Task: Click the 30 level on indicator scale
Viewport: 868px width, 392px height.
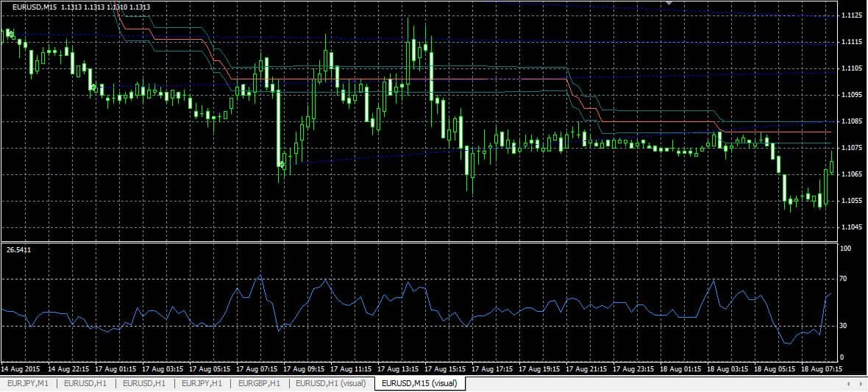Action: tap(844, 326)
